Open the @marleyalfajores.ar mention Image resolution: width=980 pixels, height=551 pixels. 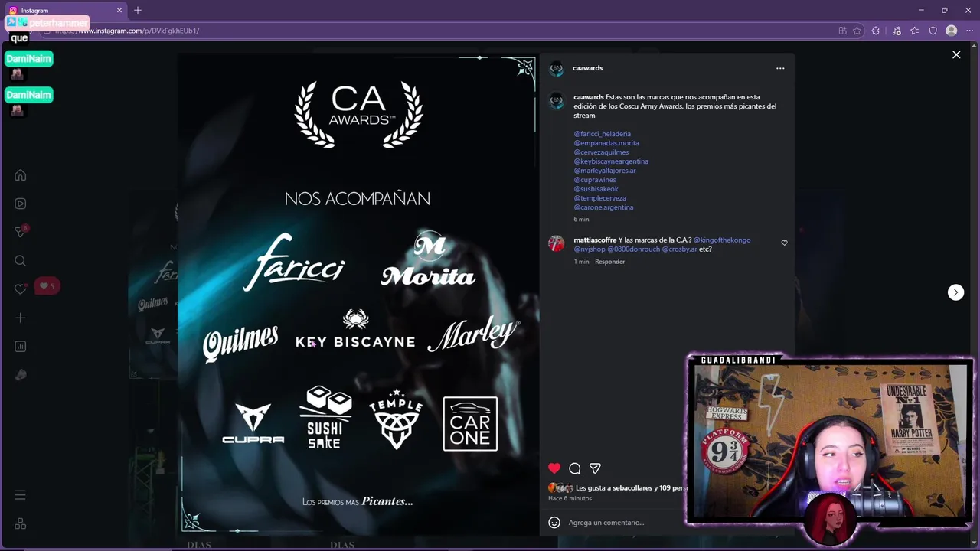pyautogui.click(x=605, y=171)
